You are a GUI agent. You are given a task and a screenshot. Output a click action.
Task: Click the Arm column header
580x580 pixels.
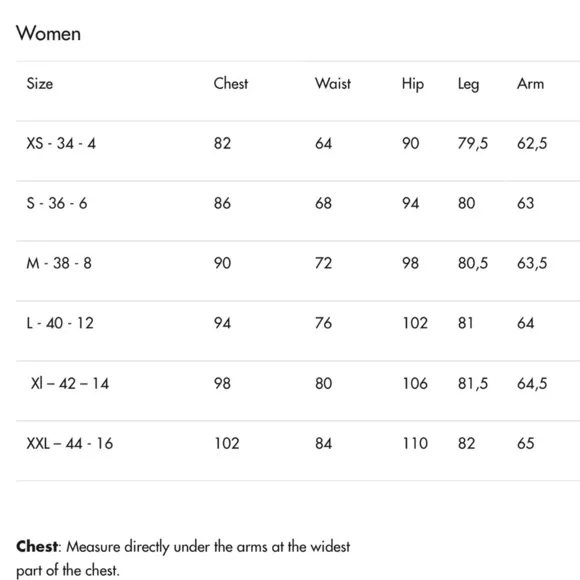pyautogui.click(x=530, y=84)
